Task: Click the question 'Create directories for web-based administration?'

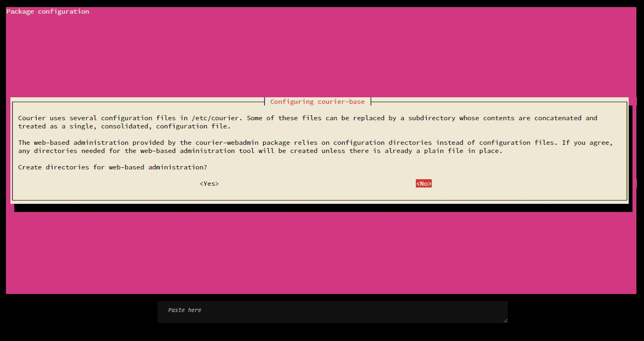Action: pos(113,167)
